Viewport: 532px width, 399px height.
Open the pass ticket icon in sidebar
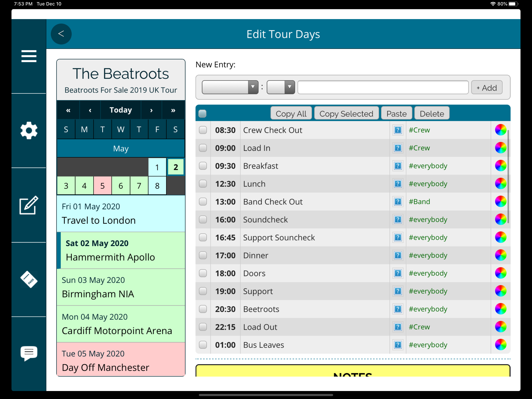[x=29, y=279]
